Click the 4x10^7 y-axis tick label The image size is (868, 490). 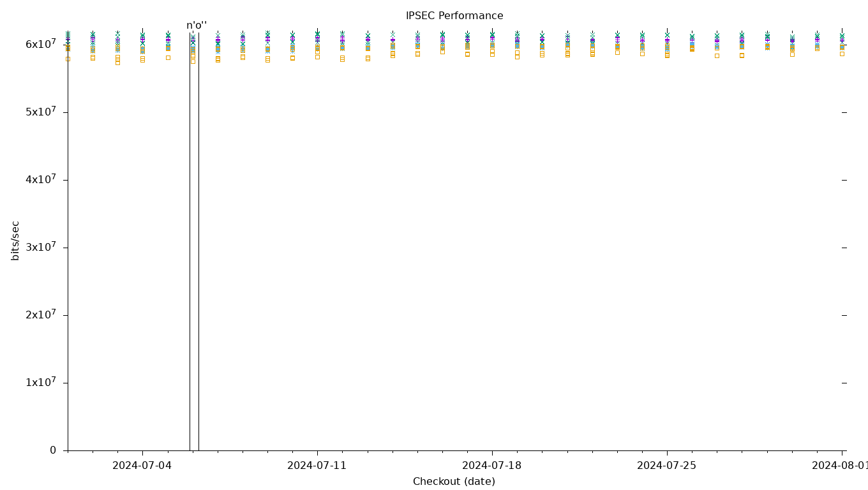click(x=41, y=179)
